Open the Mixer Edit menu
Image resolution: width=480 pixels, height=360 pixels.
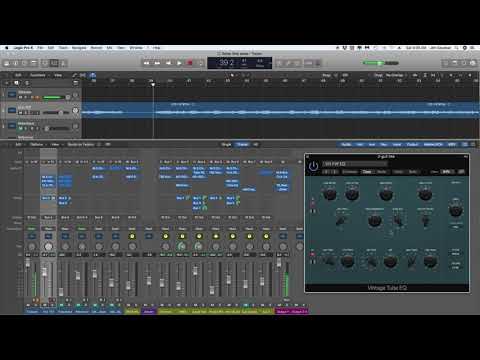pyautogui.click(x=18, y=144)
